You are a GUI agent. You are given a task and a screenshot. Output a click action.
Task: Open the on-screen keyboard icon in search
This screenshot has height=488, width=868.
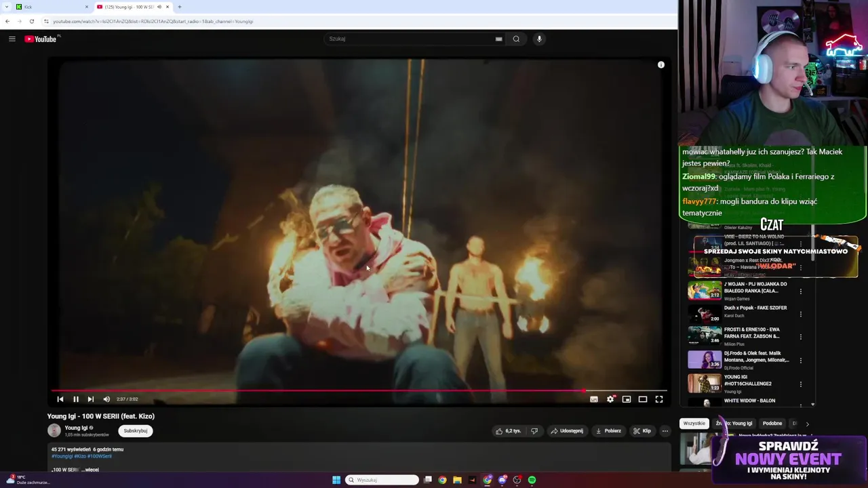click(x=499, y=39)
